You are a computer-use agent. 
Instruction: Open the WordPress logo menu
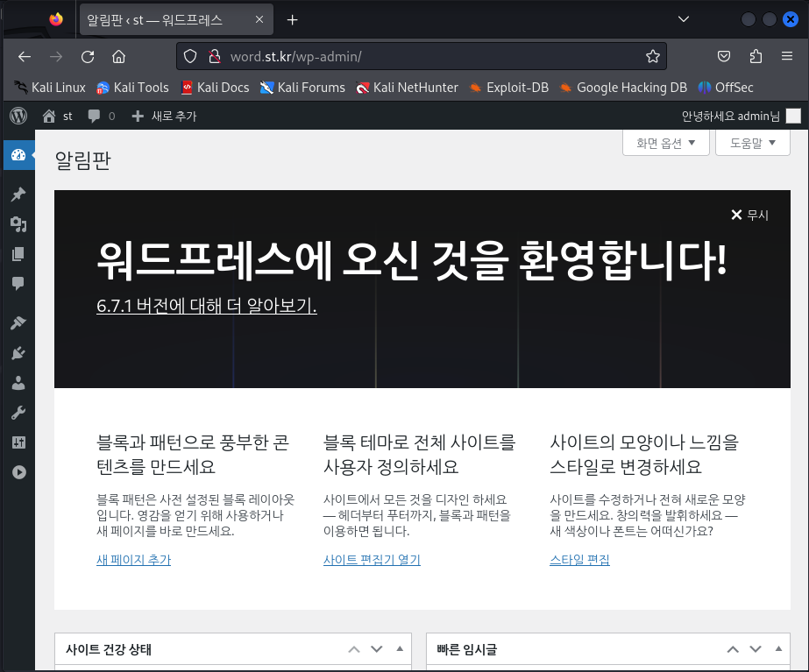coord(18,116)
